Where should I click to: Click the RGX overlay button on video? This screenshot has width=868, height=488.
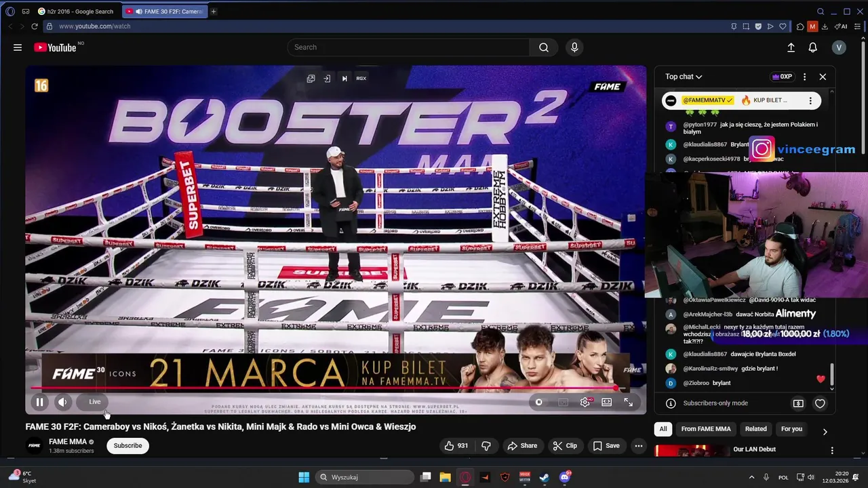(x=361, y=79)
